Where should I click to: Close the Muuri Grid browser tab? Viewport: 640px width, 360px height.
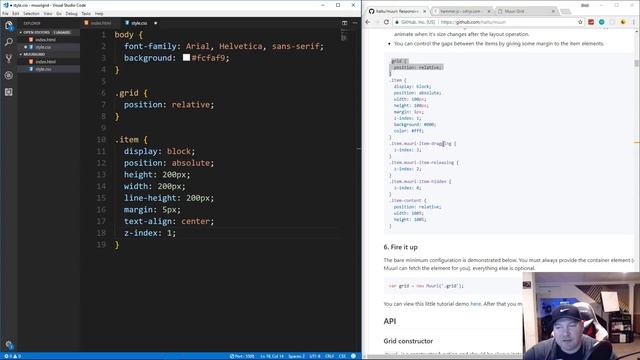[553, 11]
